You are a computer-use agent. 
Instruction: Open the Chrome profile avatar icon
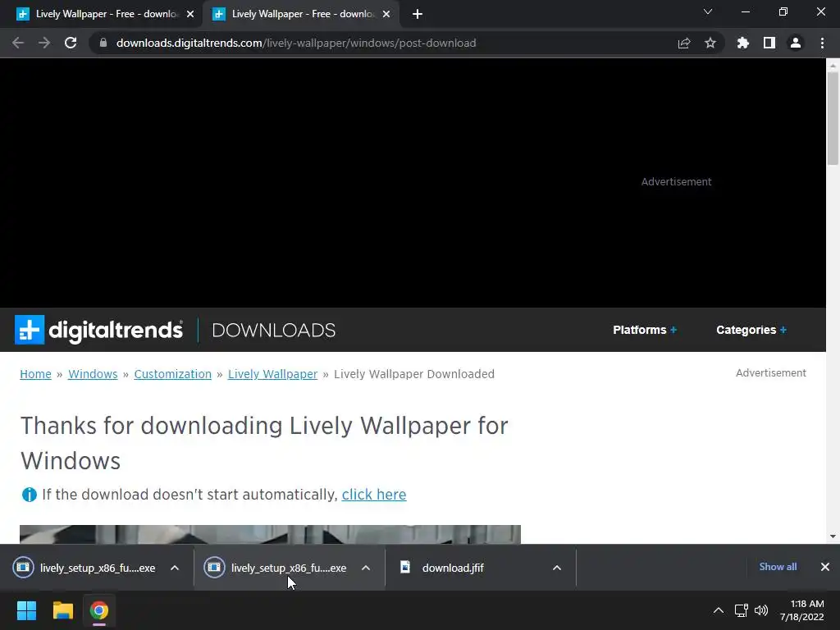(796, 43)
